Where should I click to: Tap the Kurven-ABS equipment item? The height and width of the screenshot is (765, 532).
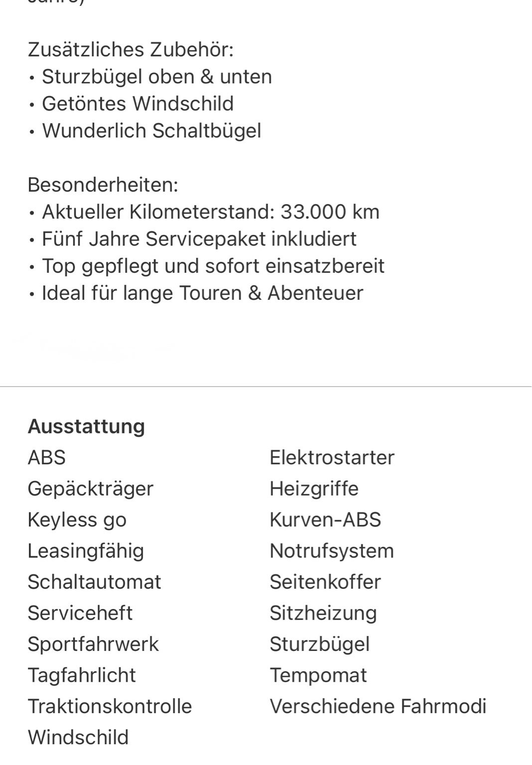(325, 519)
